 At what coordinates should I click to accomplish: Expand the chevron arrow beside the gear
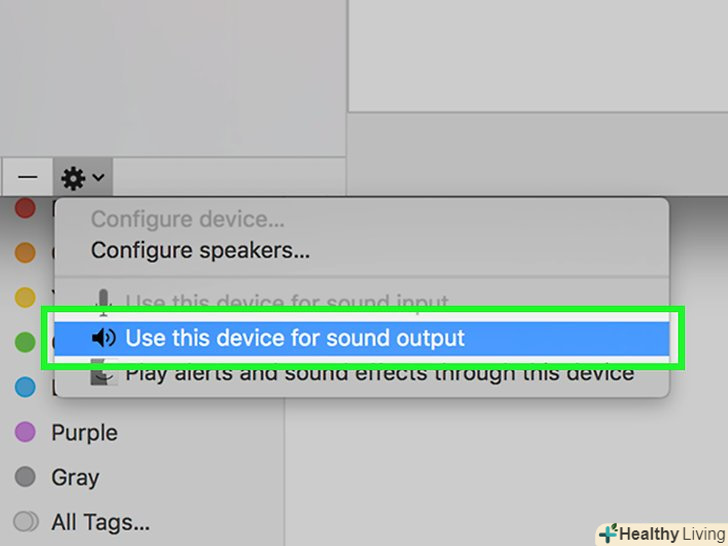(98, 179)
